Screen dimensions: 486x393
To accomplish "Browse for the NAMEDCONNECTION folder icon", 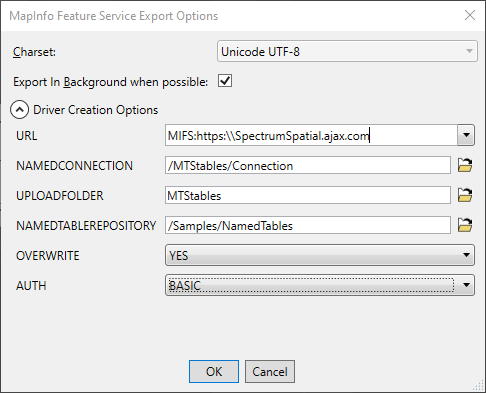I will (x=465, y=165).
